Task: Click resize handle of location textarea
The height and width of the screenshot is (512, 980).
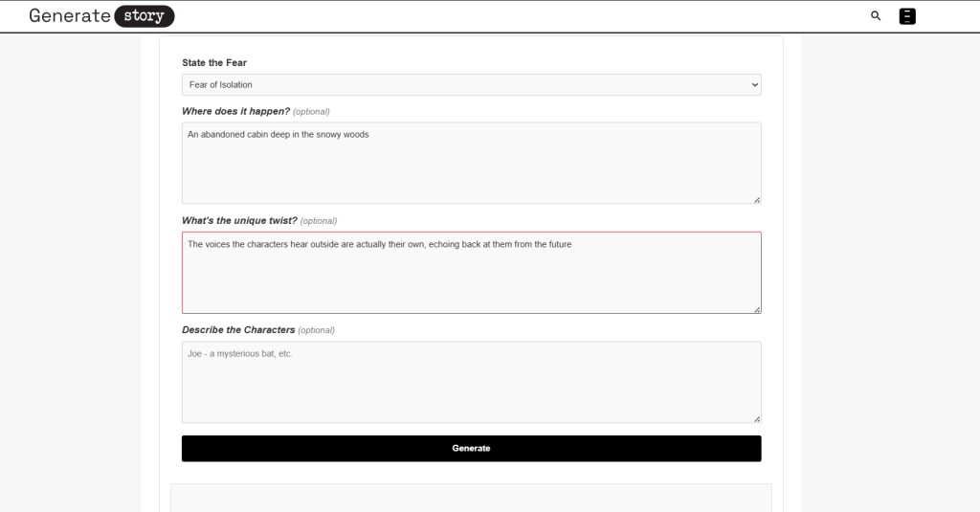Action: pyautogui.click(x=757, y=199)
